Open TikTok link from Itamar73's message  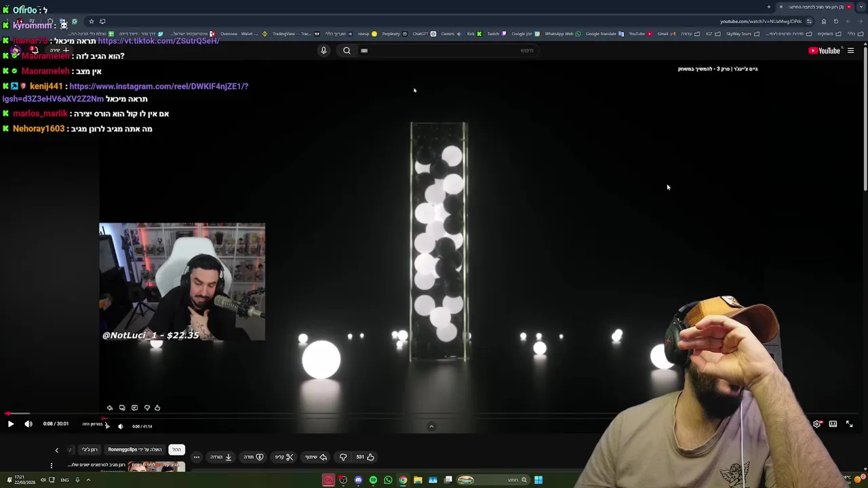tap(158, 41)
